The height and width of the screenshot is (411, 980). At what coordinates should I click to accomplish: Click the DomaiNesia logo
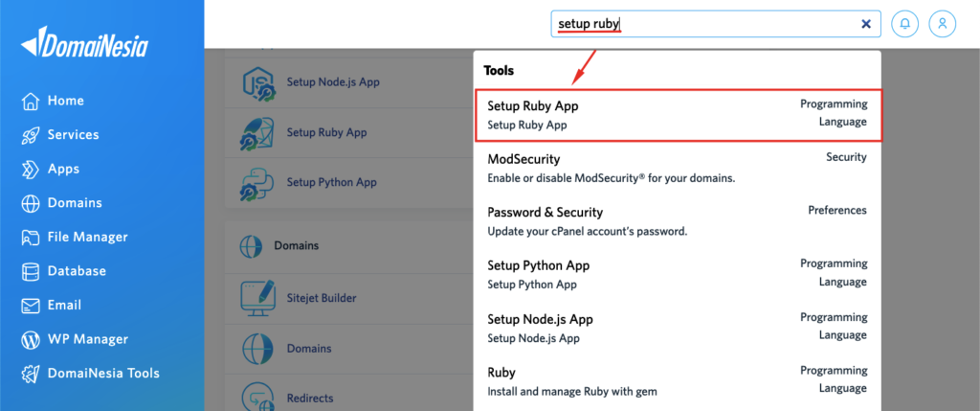[84, 42]
